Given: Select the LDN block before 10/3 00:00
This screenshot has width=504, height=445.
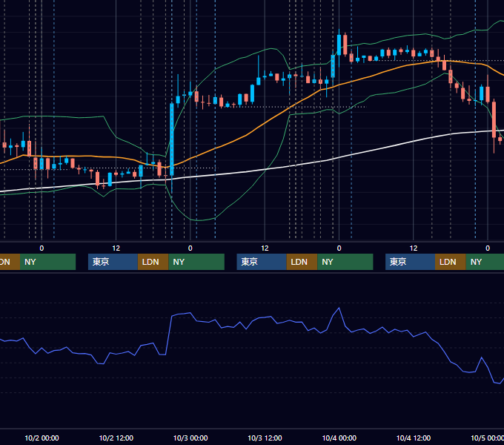Looking at the screenshot, I should (153, 262).
